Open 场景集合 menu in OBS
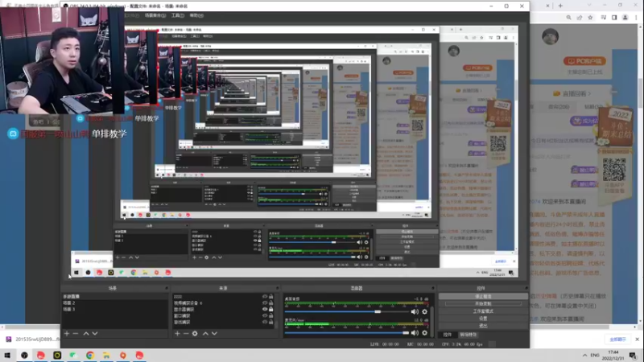This screenshot has height=362, width=644. pos(155,15)
